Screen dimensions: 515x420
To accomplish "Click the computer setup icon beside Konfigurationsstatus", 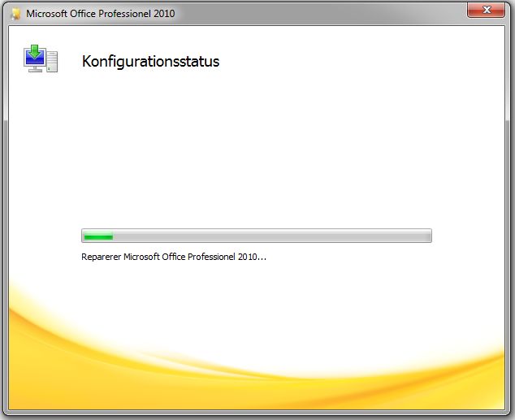I will (41, 59).
